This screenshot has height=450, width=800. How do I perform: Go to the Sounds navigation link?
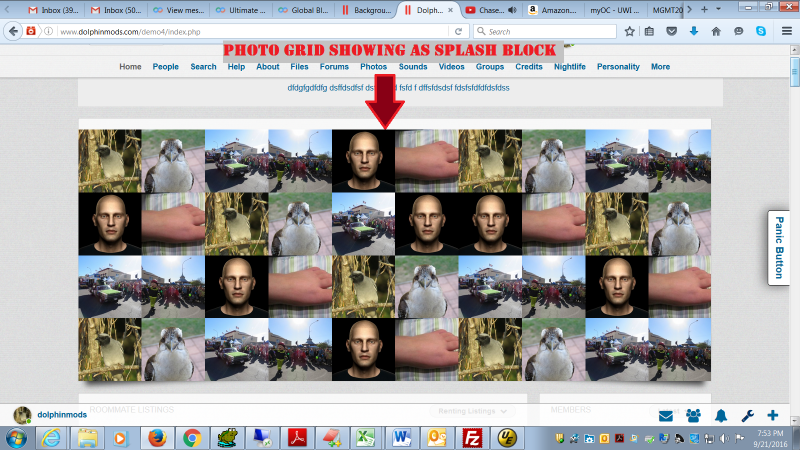413,67
